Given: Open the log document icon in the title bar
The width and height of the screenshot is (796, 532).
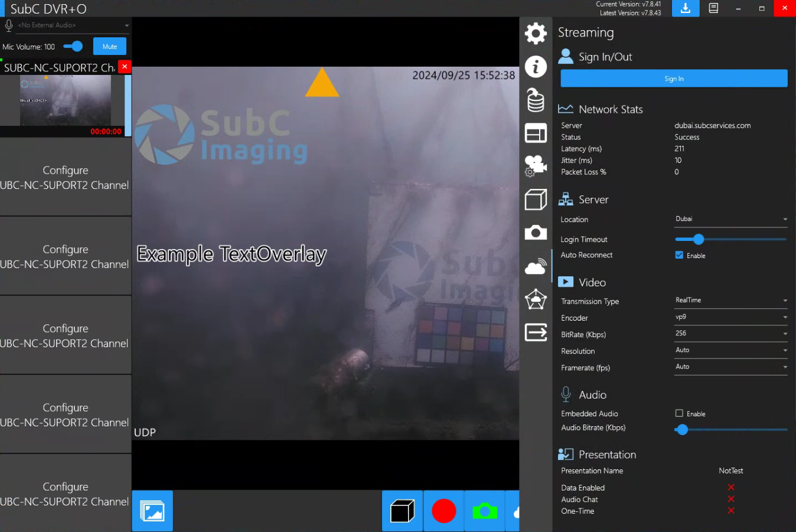Looking at the screenshot, I should (713, 8).
